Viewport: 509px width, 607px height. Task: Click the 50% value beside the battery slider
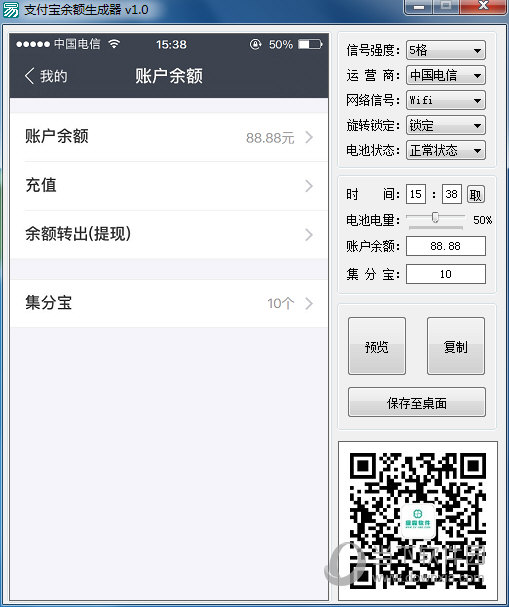[482, 220]
